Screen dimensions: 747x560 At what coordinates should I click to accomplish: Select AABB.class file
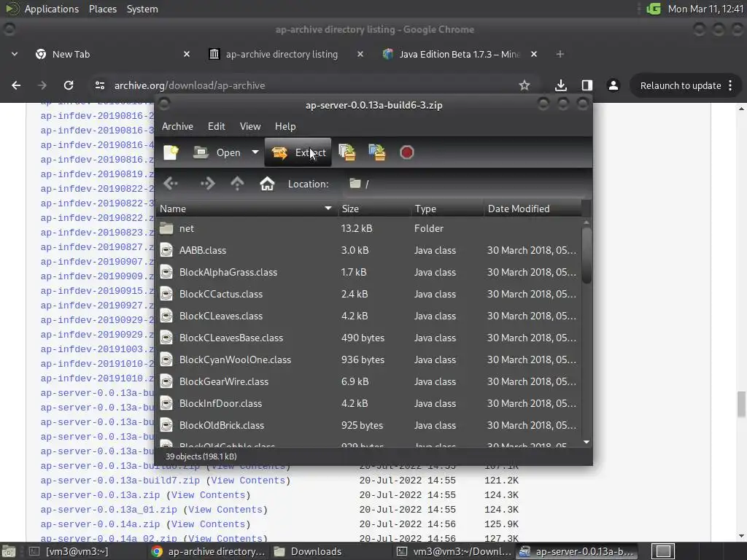368,251
